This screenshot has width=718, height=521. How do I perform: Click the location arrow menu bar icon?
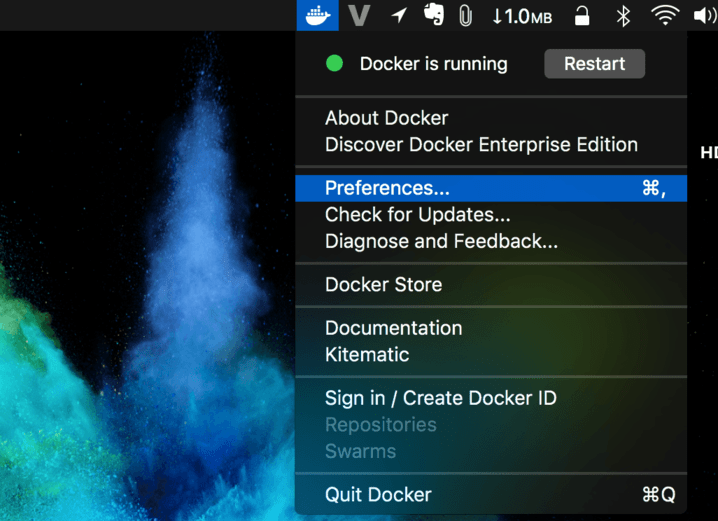(x=399, y=16)
